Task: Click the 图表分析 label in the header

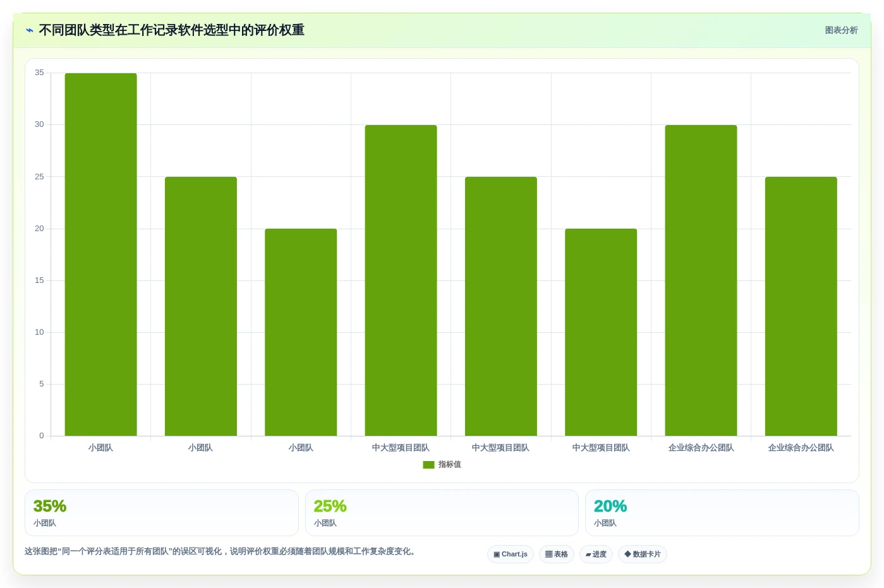Action: click(841, 30)
